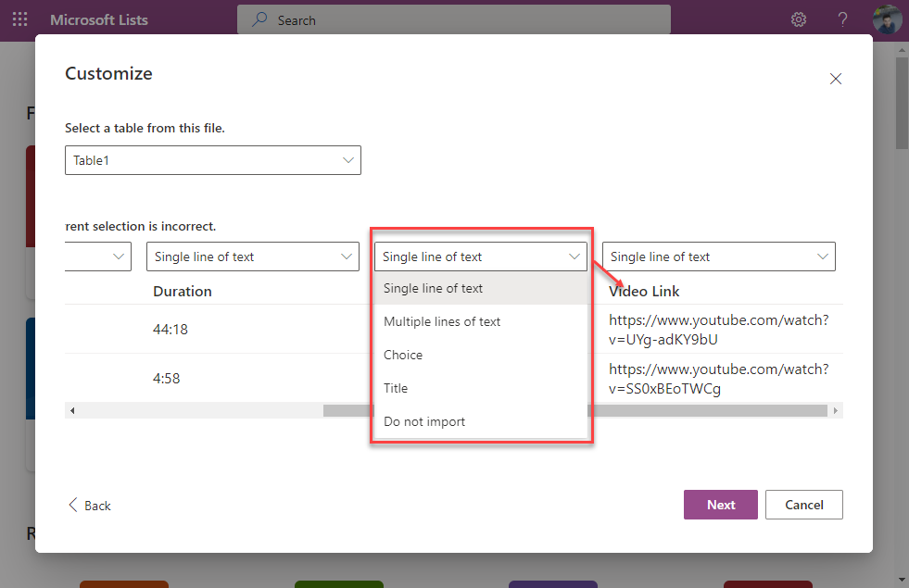Open the settings gear in header
Image resolution: width=909 pixels, height=588 pixels.
(798, 19)
